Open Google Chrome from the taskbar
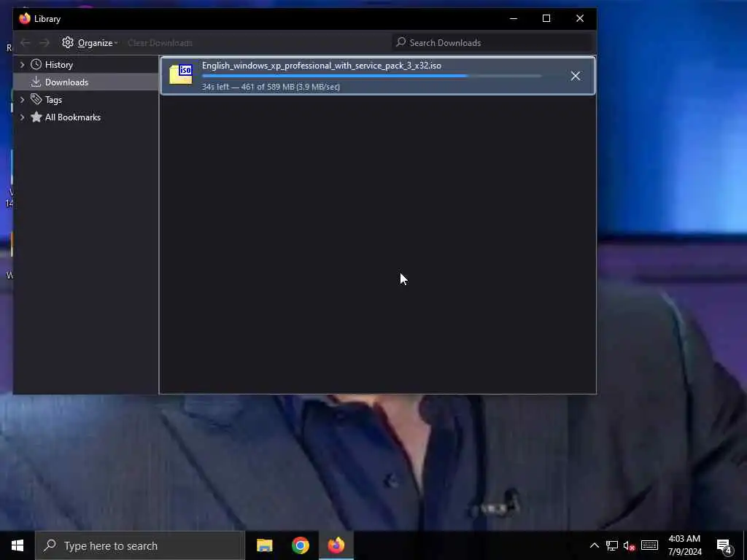The height and width of the screenshot is (560, 747). [x=300, y=545]
